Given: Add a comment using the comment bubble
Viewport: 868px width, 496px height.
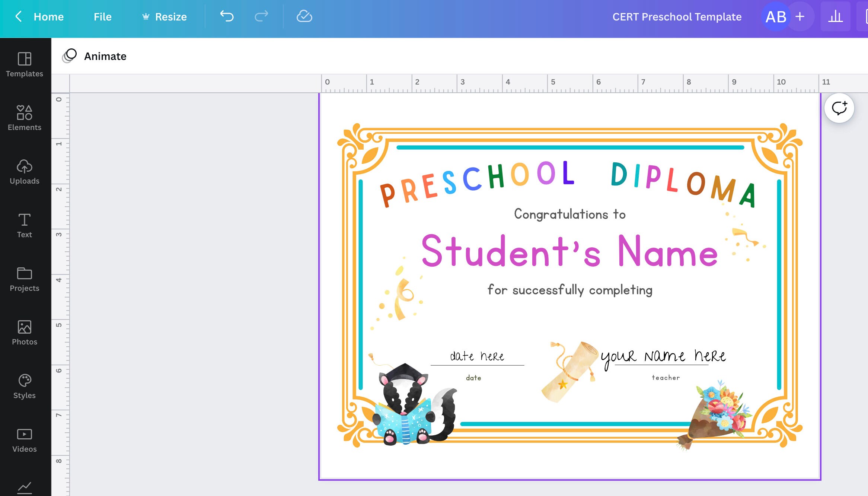Looking at the screenshot, I should pos(840,108).
